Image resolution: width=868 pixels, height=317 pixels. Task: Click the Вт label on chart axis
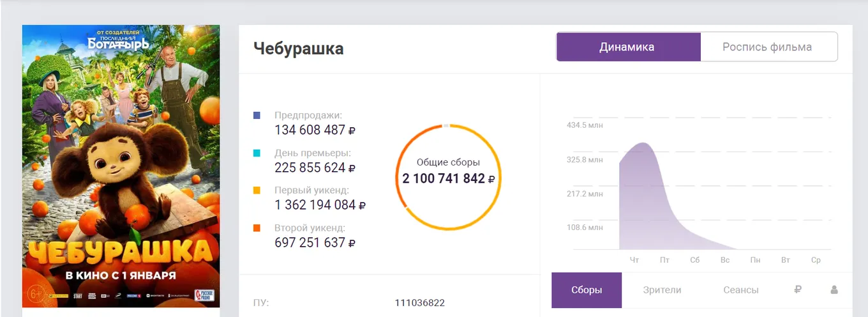click(786, 261)
